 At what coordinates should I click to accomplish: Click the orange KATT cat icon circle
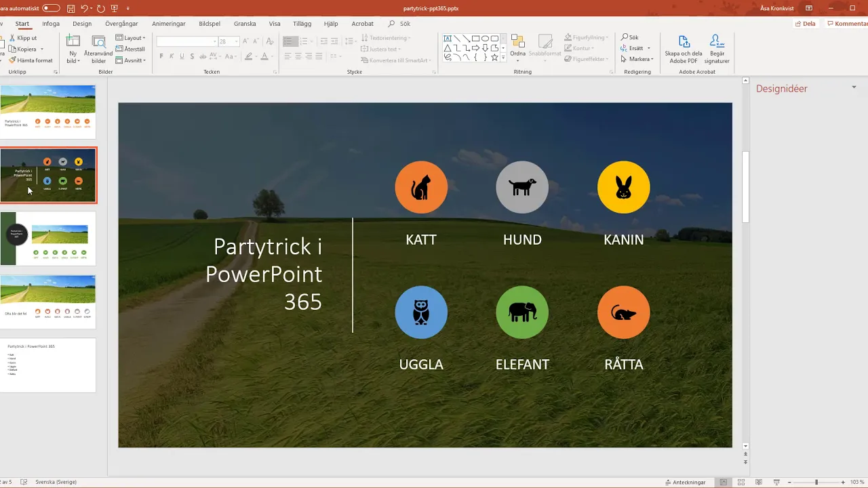click(421, 187)
